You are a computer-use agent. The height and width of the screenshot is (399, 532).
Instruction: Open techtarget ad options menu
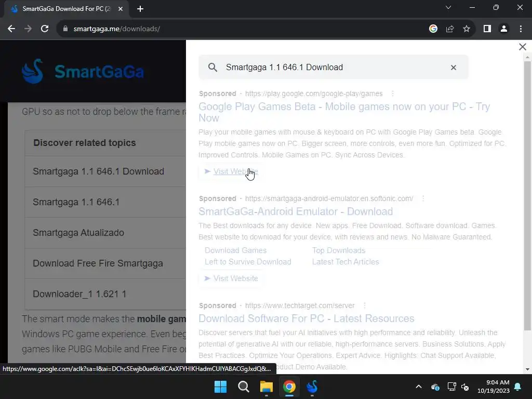(364, 305)
